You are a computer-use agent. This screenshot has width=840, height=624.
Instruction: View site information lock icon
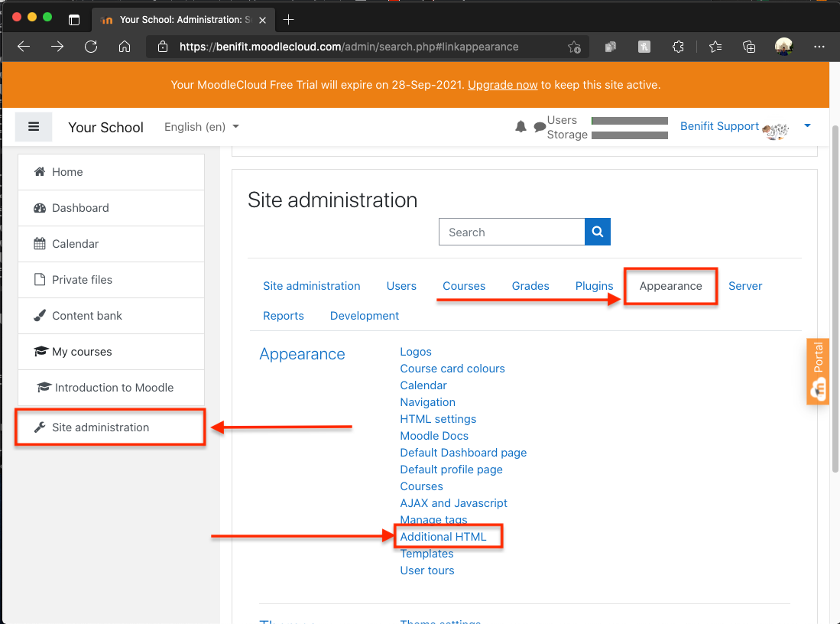[x=163, y=47]
